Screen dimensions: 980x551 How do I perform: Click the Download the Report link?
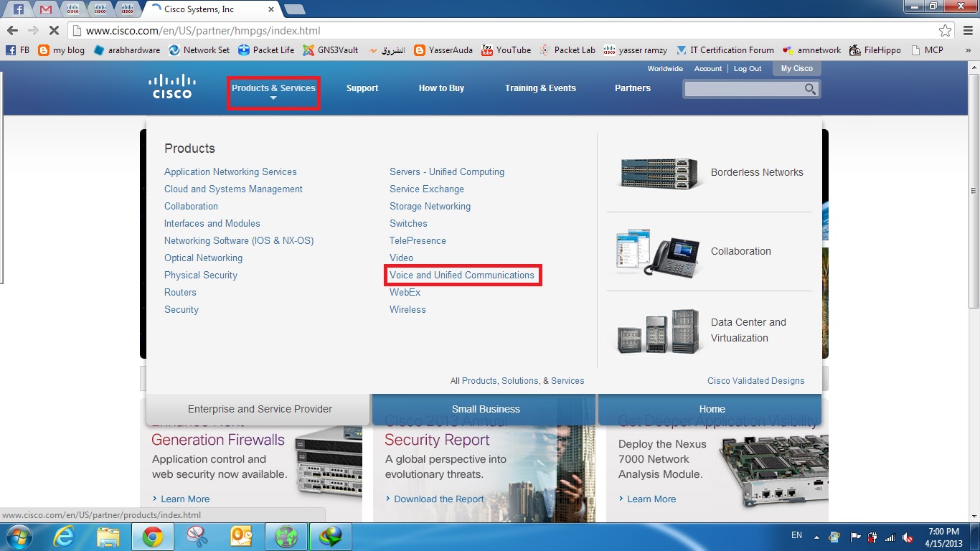(x=438, y=499)
